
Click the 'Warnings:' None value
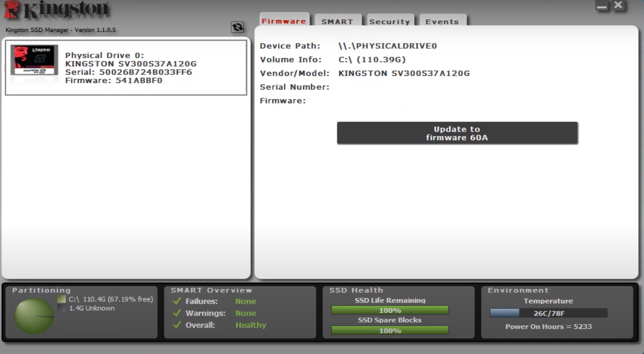point(246,313)
